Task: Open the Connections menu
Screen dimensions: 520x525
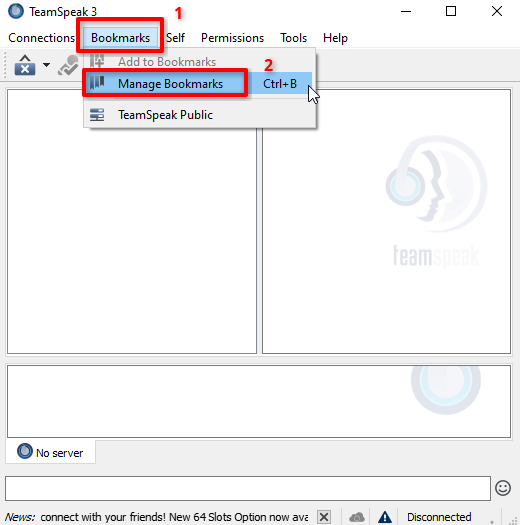Action: (x=42, y=38)
